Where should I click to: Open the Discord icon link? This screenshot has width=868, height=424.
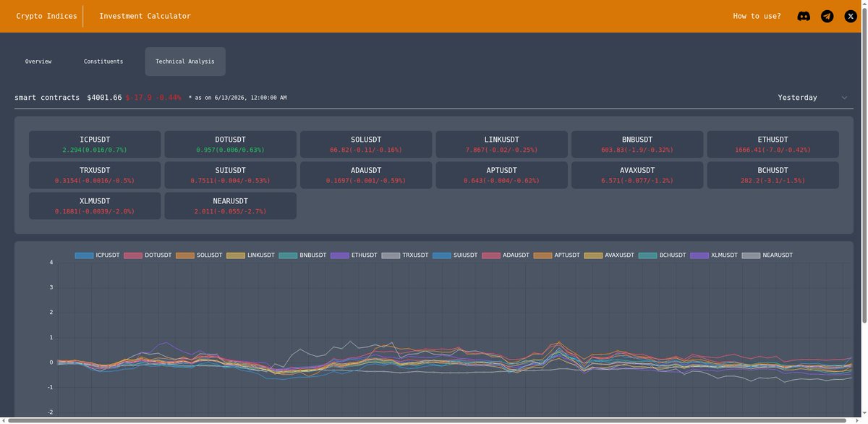click(804, 16)
